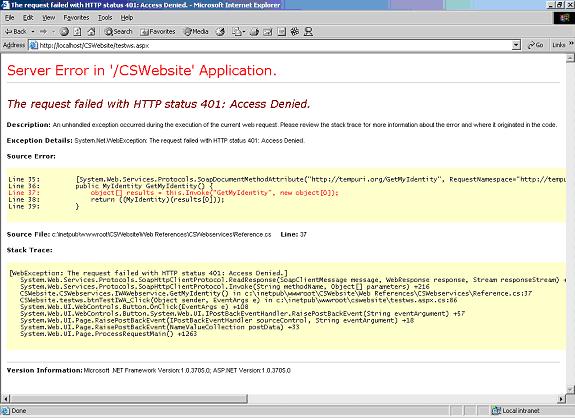Click the Print toolbar icon
The height and width of the screenshot is (418, 575).
[254, 32]
